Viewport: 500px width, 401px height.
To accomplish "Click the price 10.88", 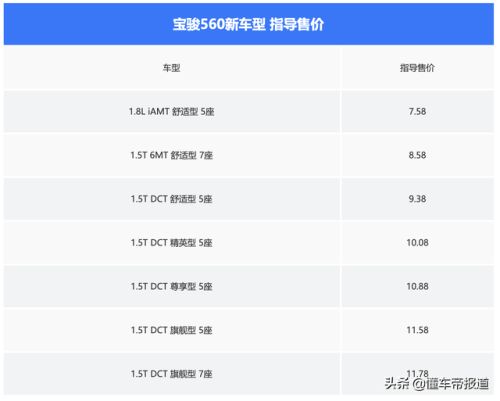I will tap(417, 286).
